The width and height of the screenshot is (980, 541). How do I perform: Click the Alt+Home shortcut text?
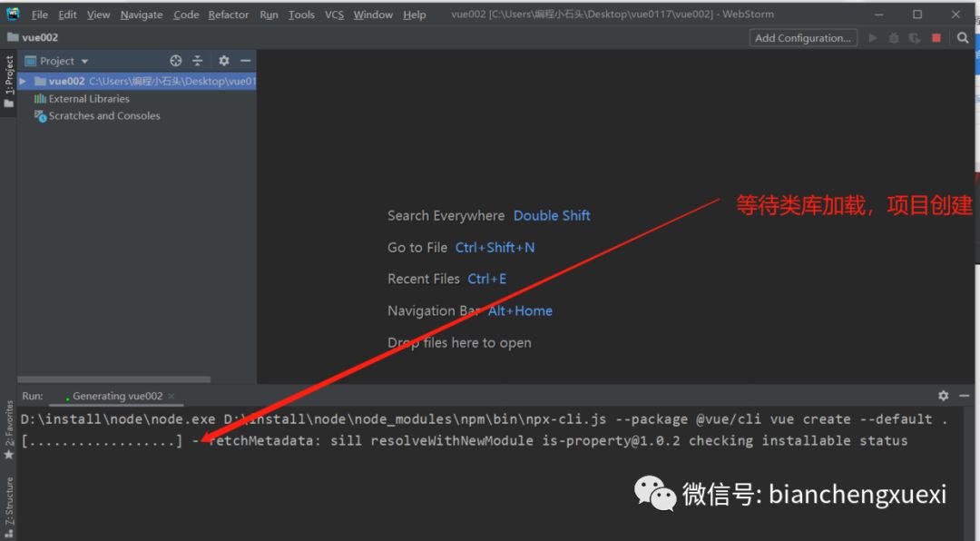click(520, 310)
